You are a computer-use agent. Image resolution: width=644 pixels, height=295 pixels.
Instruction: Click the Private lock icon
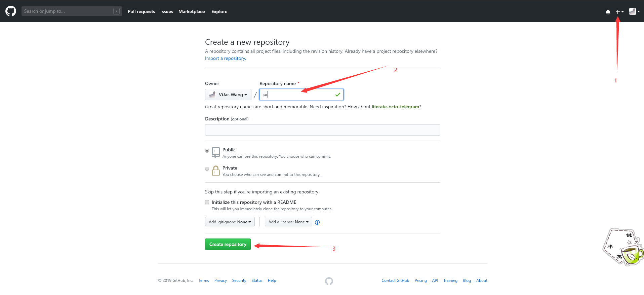click(x=216, y=171)
